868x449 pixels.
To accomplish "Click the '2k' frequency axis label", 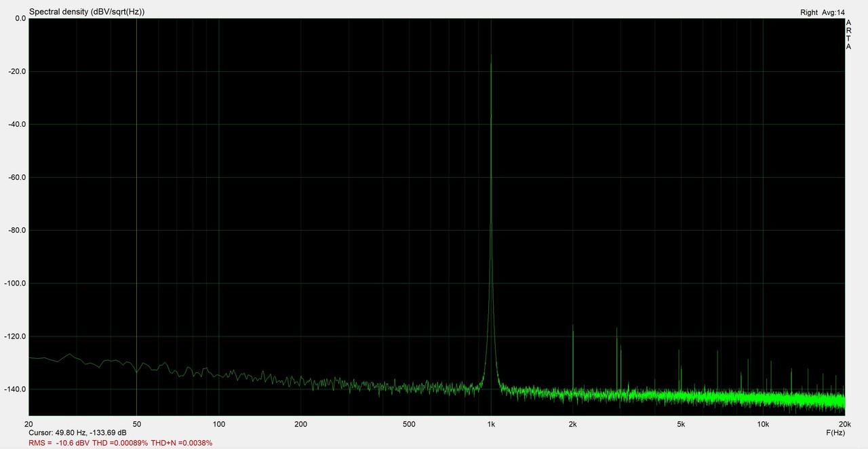I will click(573, 425).
